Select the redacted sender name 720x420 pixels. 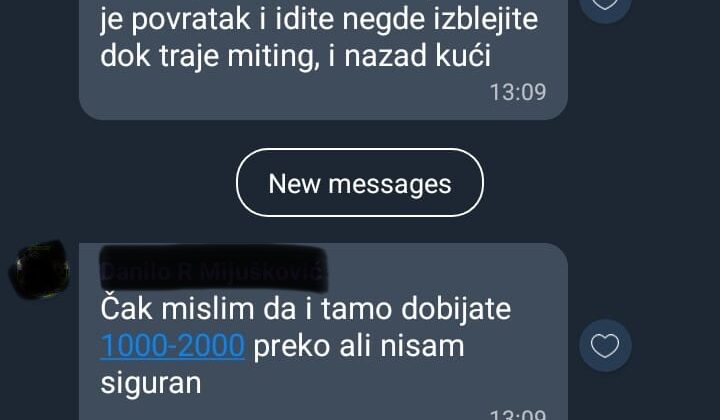pyautogui.click(x=214, y=269)
